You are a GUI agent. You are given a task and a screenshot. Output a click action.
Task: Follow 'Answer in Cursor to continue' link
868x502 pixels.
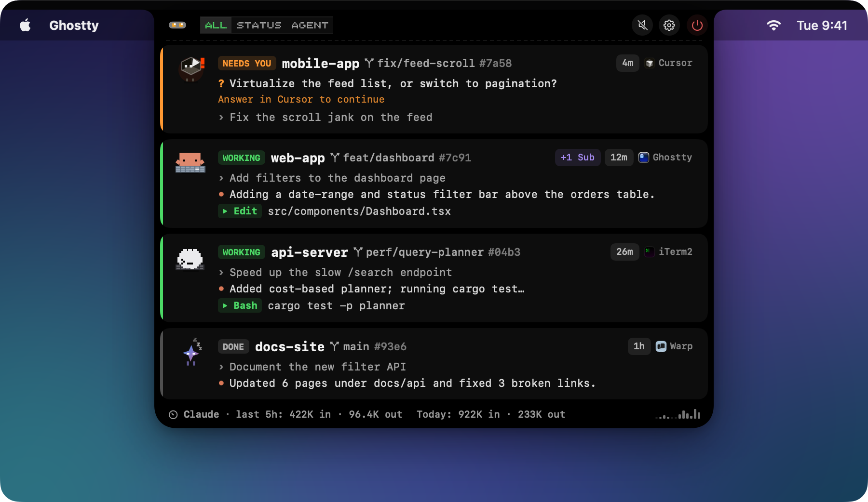(301, 99)
